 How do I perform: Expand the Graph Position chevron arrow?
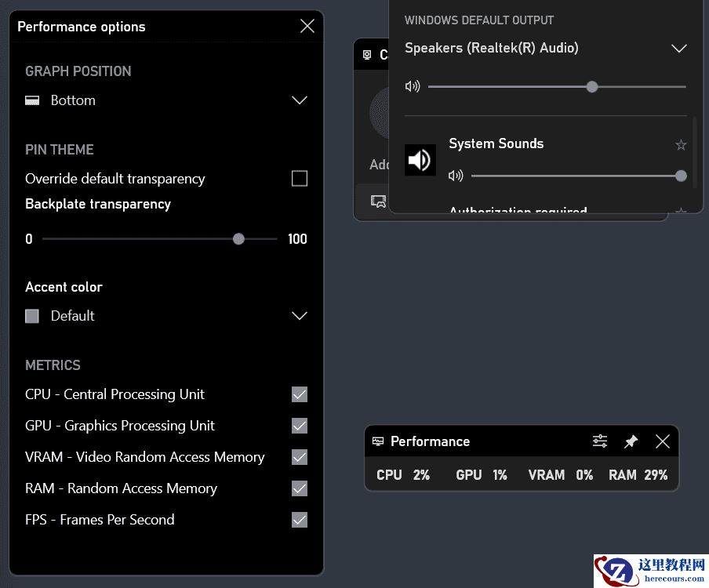click(300, 100)
